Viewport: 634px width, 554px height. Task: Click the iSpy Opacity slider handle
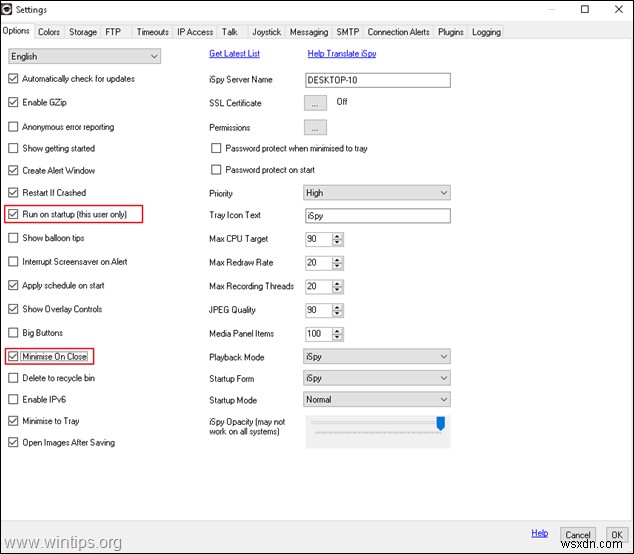440,423
